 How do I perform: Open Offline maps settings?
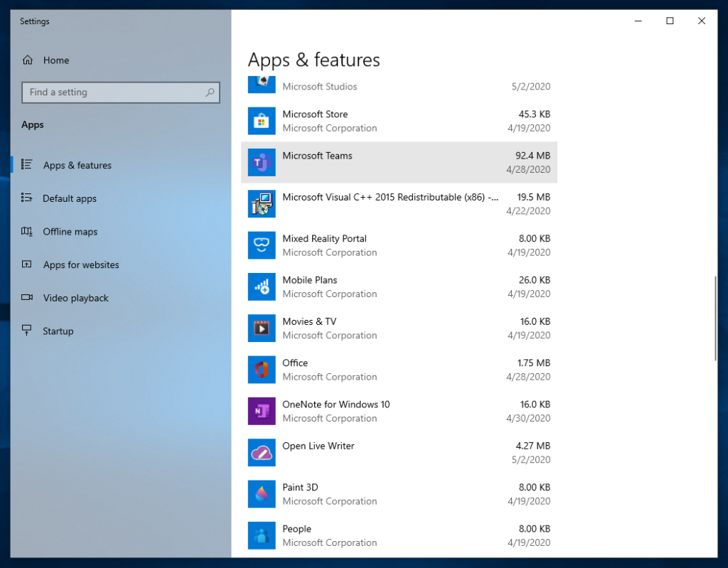[68, 232]
